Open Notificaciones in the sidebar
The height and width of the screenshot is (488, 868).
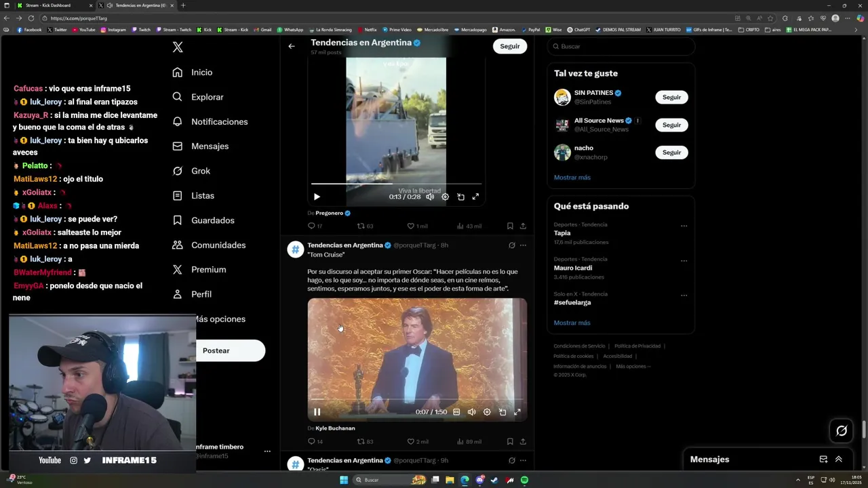(210, 121)
